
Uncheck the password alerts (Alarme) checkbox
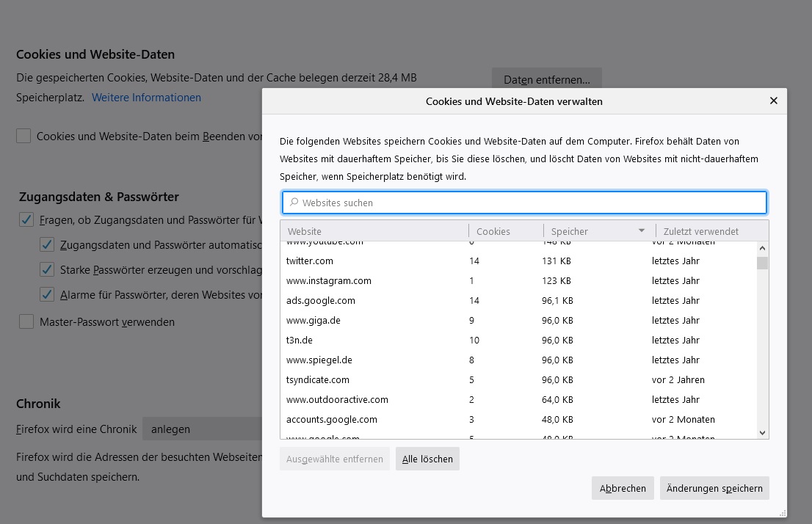pyautogui.click(x=47, y=294)
